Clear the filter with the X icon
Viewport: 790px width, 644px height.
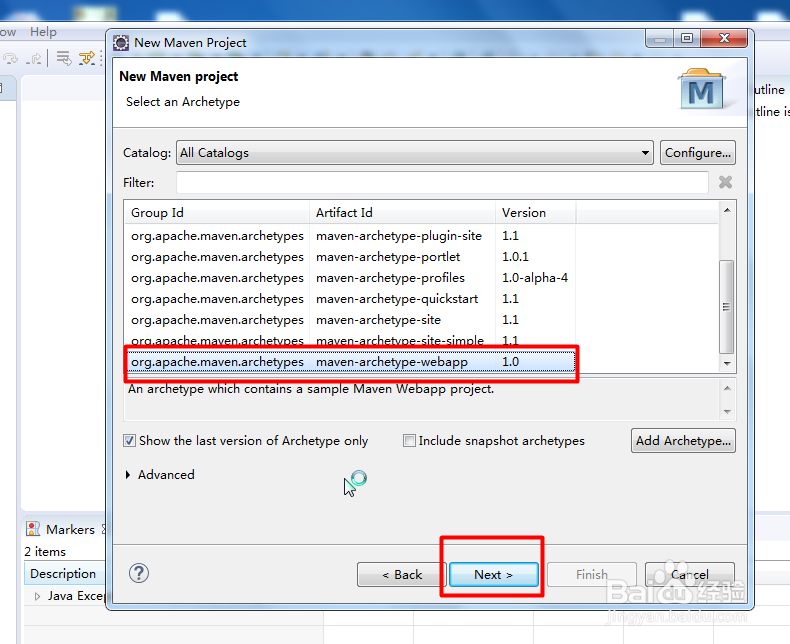click(x=726, y=182)
